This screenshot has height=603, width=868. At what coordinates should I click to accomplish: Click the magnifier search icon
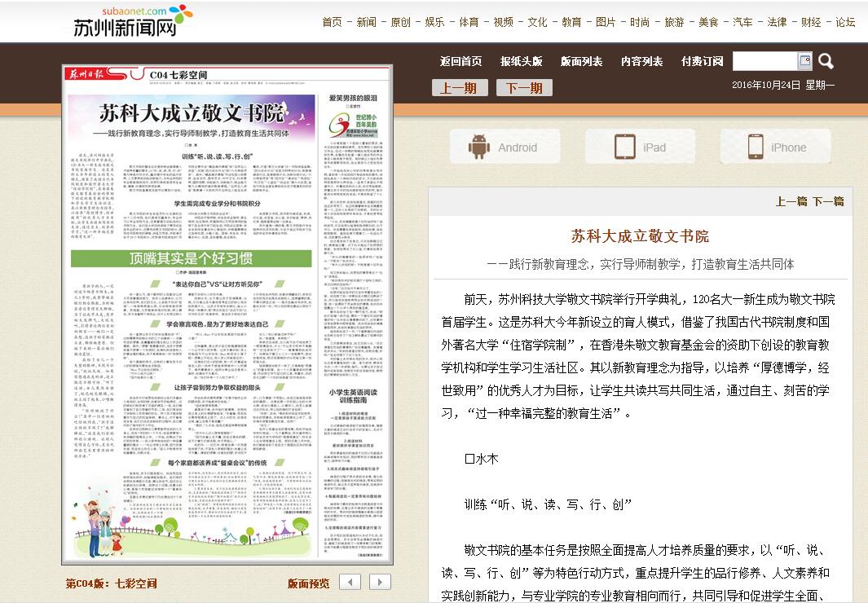826,61
